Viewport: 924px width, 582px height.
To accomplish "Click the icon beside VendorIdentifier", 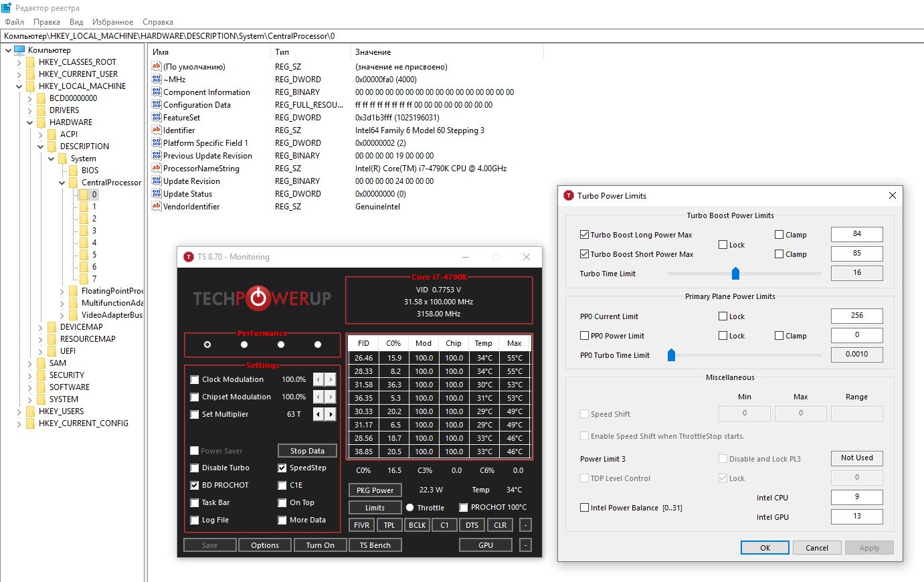I will 157,206.
